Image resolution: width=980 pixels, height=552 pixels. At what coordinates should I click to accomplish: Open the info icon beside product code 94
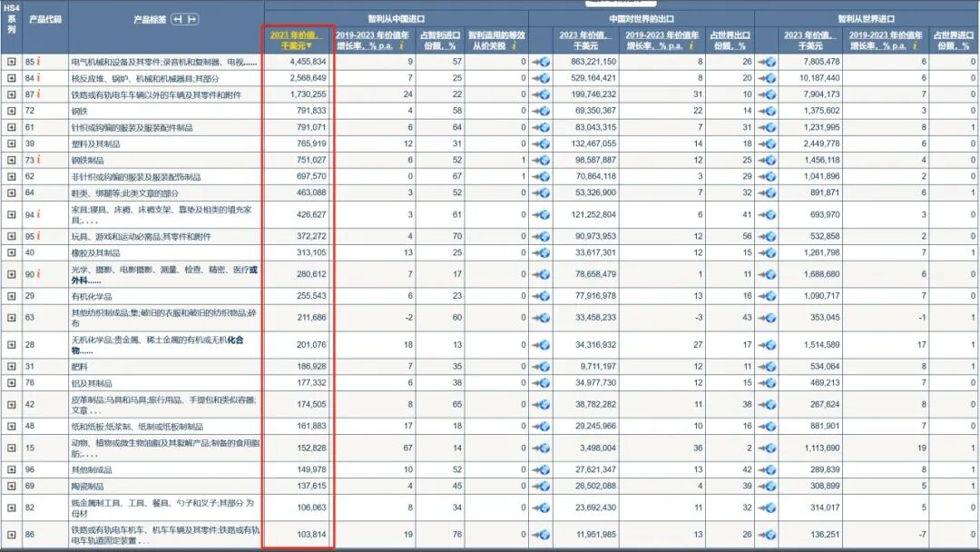[x=39, y=213]
